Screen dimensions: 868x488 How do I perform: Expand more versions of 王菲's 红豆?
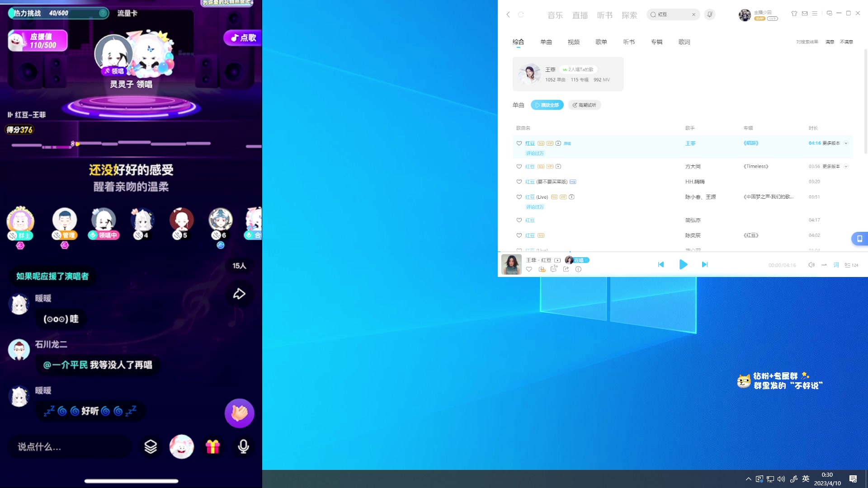click(x=846, y=143)
